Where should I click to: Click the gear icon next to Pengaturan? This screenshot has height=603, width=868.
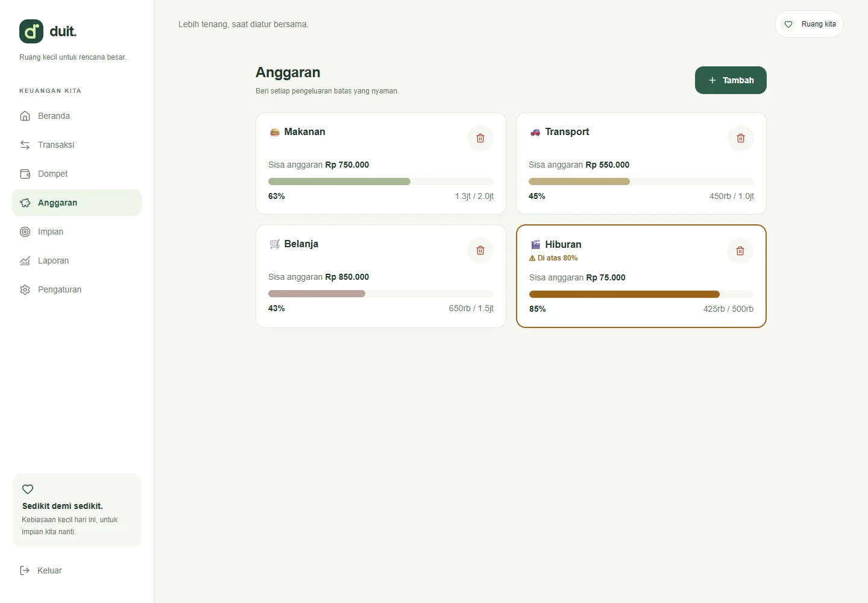25,289
